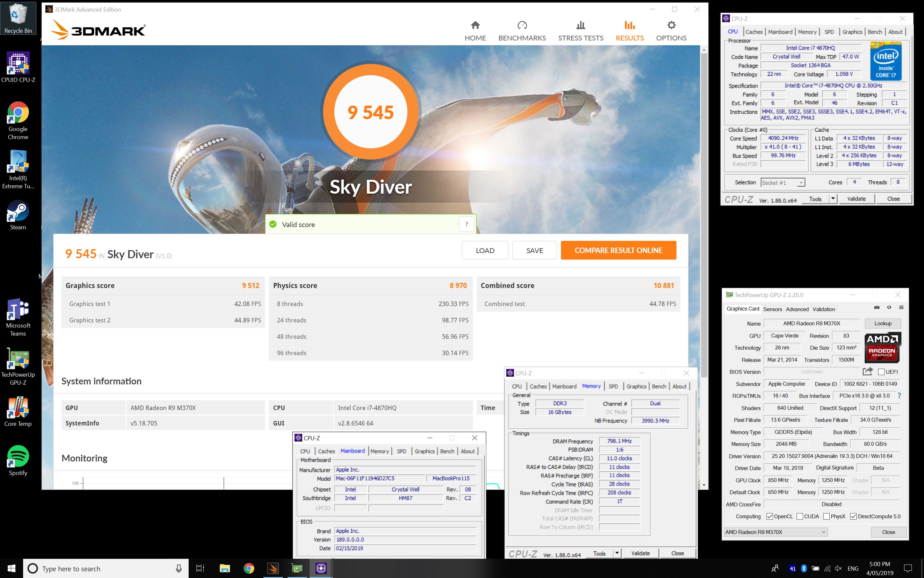Viewport: 924px width, 578px height.
Task: Select the RESULTS tab in 3DMark
Action: tap(629, 31)
